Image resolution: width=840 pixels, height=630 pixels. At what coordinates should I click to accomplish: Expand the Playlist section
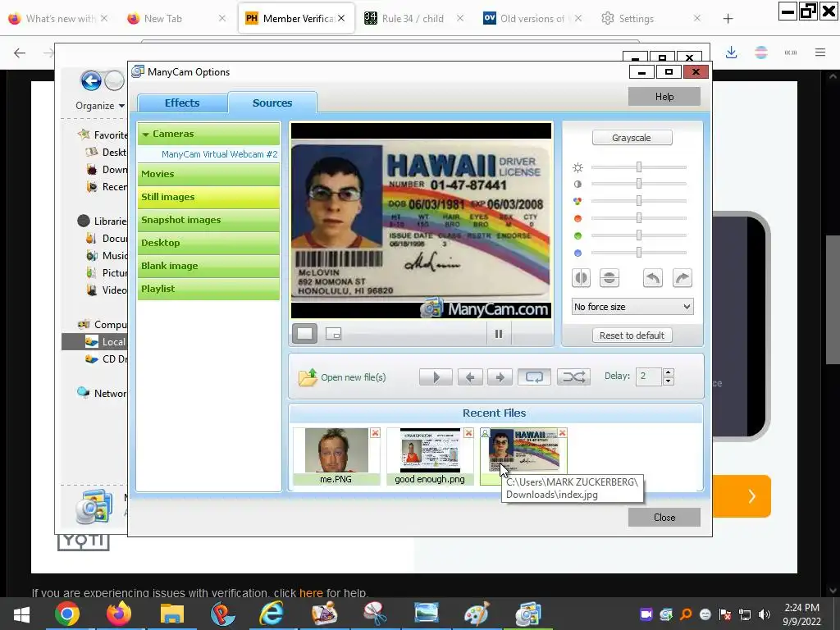coord(208,290)
